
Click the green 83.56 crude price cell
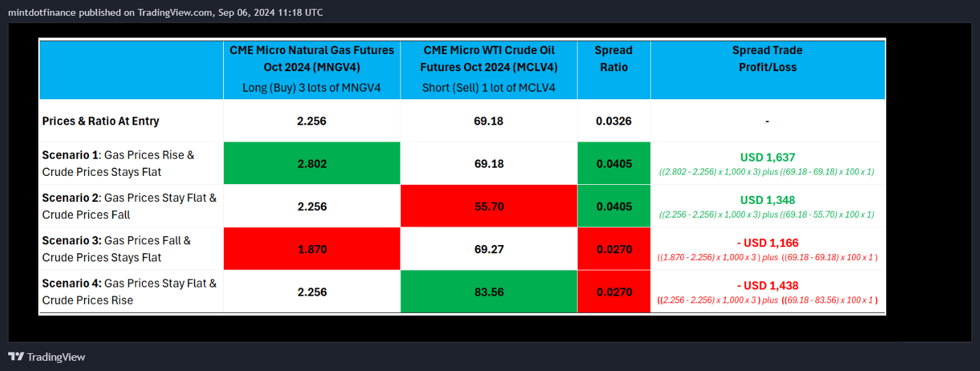(489, 292)
